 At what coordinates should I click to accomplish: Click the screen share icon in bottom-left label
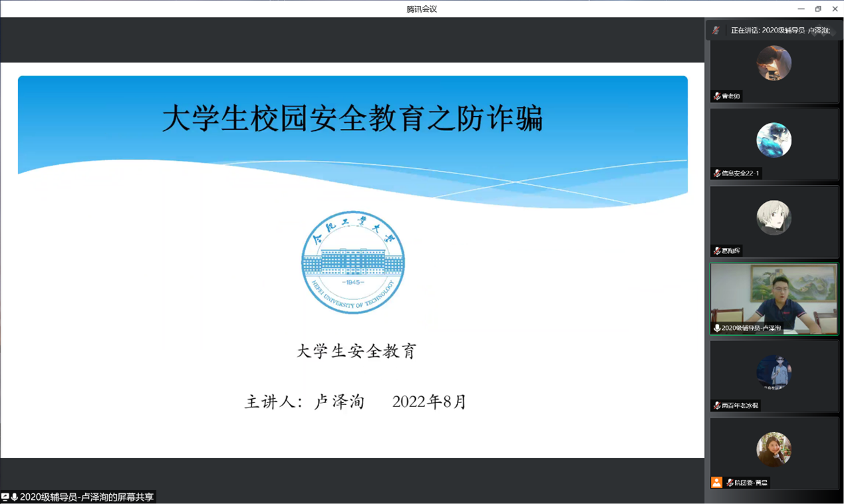click(5, 497)
